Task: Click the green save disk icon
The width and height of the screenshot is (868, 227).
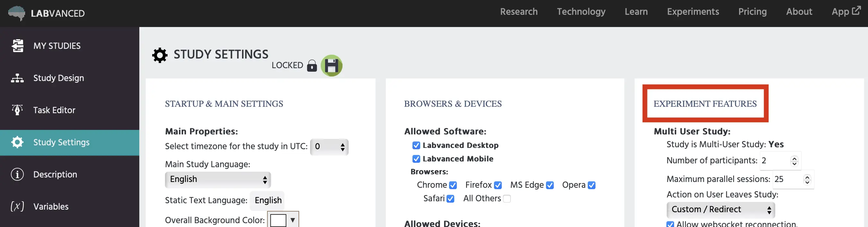Action: [331, 66]
